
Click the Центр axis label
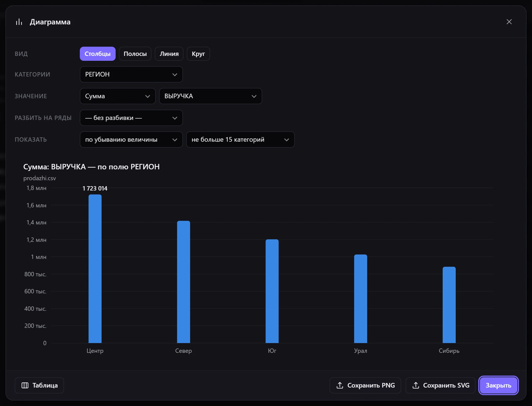tap(95, 351)
